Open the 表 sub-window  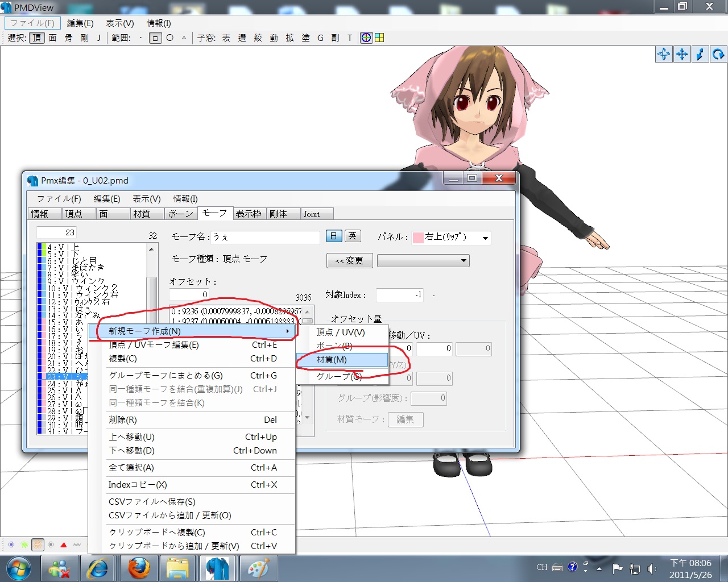pos(226,38)
